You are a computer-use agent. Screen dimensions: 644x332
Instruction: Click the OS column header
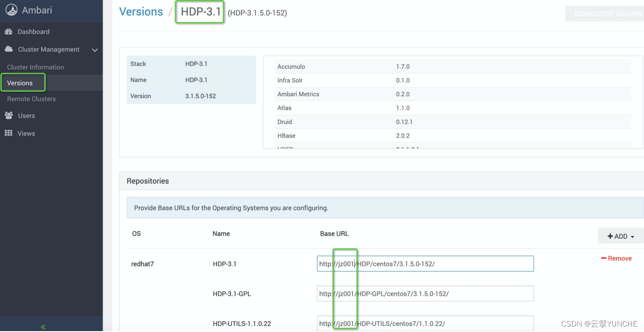[136, 233]
